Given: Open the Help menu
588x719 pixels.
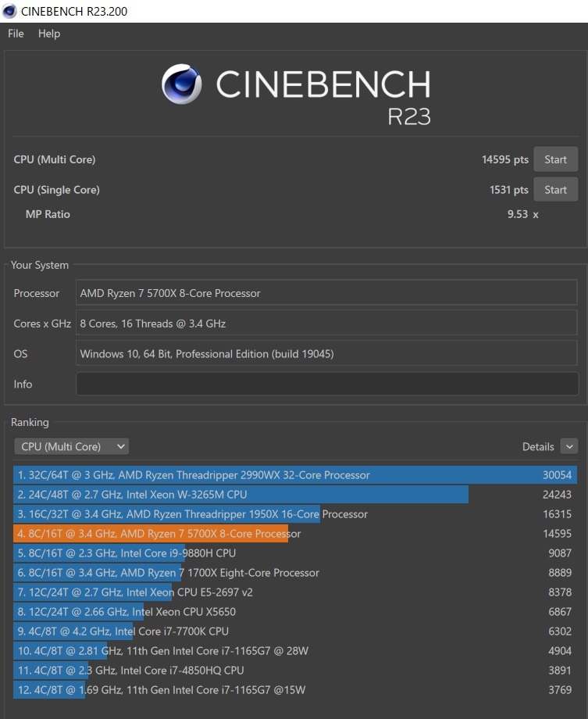Looking at the screenshot, I should pos(49,34).
